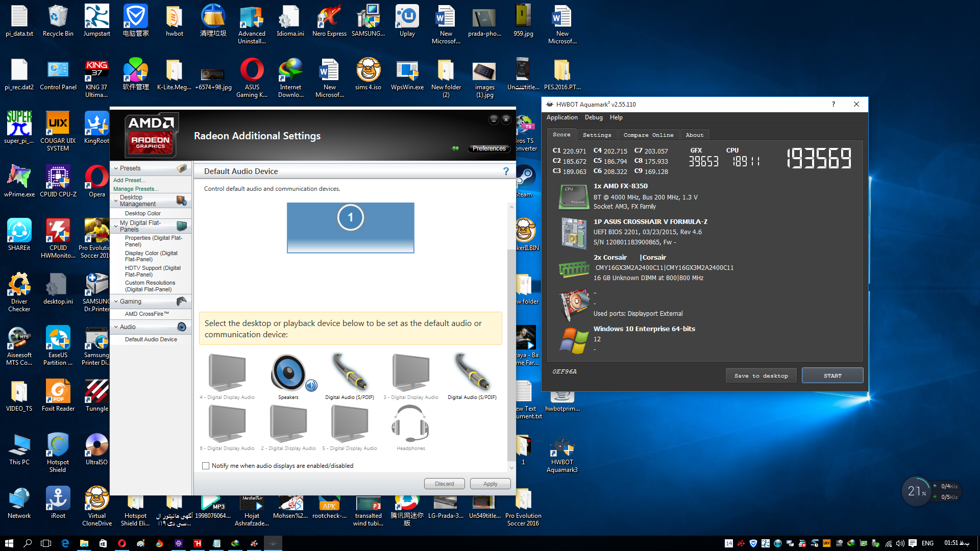Open the Control Panel desktop icon
Viewport: 980px width, 551px height.
click(x=58, y=74)
